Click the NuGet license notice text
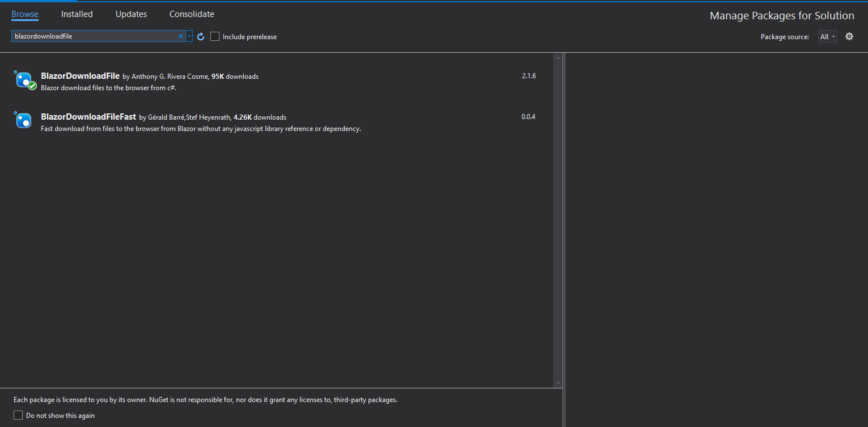Screen dimensions: 868x427 pyautogui.click(x=205, y=400)
